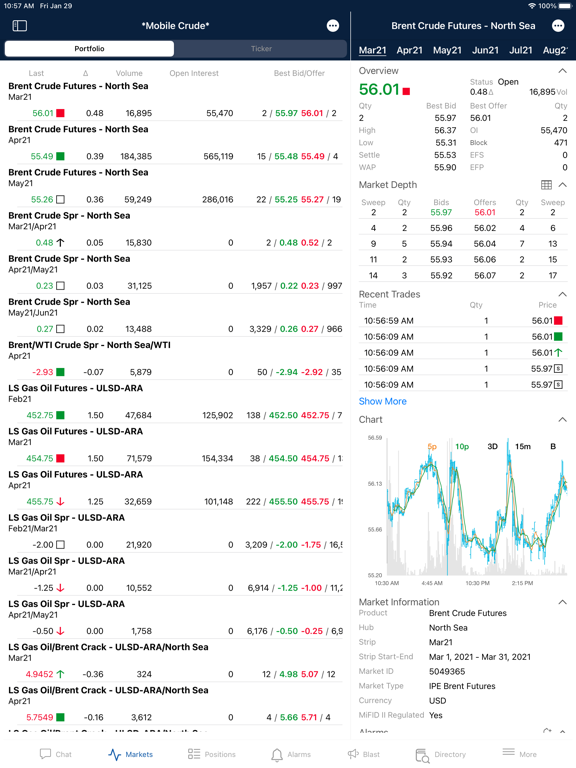Screen dimensions: 576x768
Task: Select the 3D chart range
Action: tap(492, 446)
